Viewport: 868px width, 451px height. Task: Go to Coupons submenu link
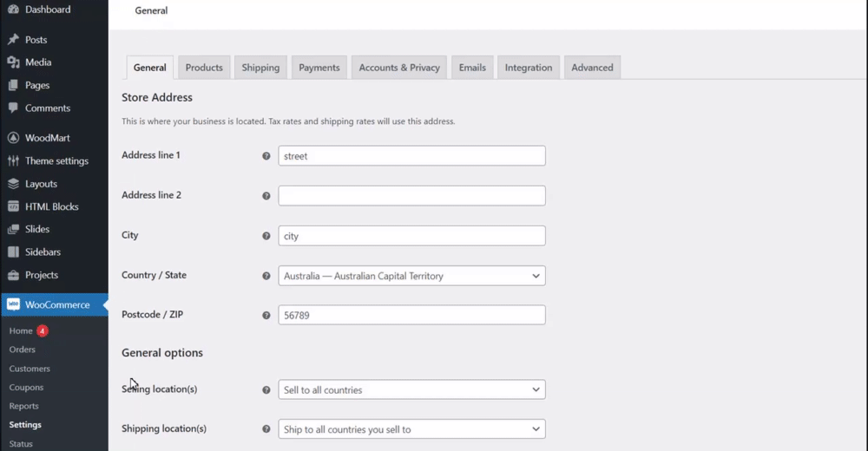[x=26, y=388]
